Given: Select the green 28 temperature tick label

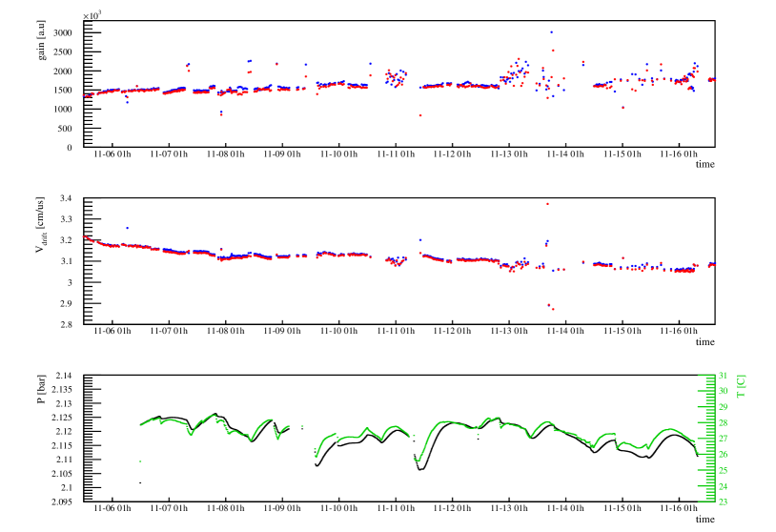Looking at the screenshot, I should tap(723, 423).
